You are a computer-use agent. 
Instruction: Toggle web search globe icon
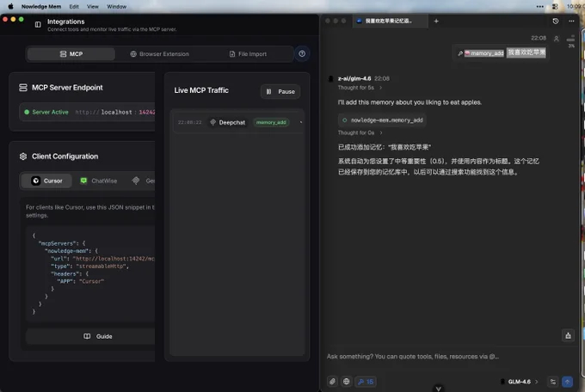click(346, 382)
